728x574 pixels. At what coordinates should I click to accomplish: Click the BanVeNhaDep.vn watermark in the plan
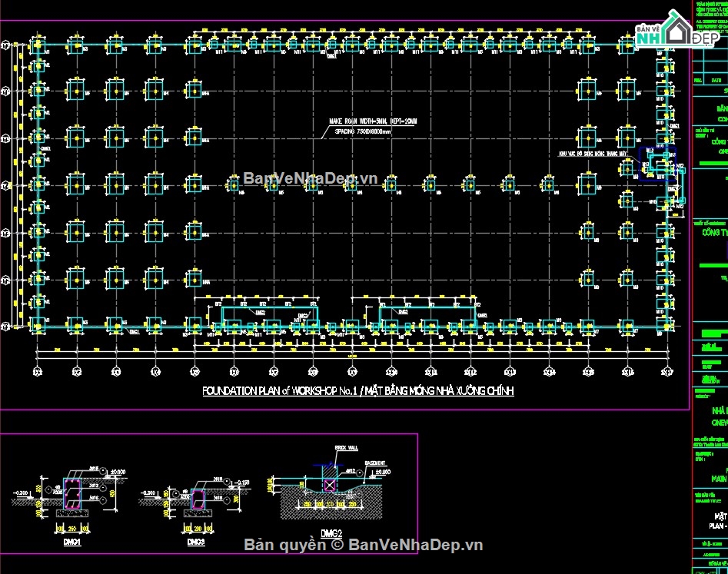[x=310, y=178]
